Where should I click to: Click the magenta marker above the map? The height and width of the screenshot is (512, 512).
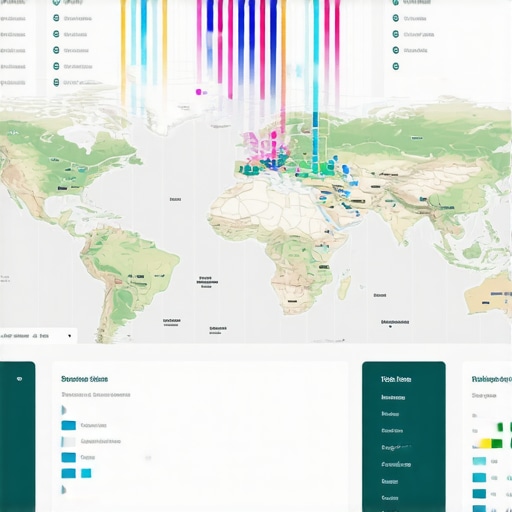pyautogui.click(x=199, y=92)
